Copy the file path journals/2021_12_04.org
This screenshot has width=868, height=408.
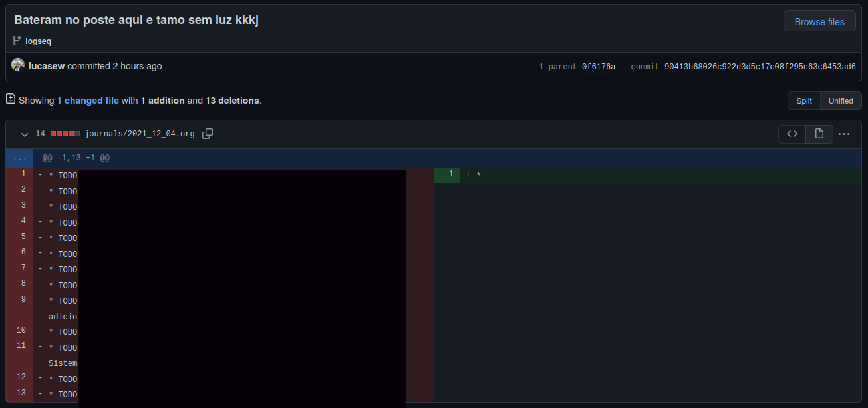pos(207,134)
